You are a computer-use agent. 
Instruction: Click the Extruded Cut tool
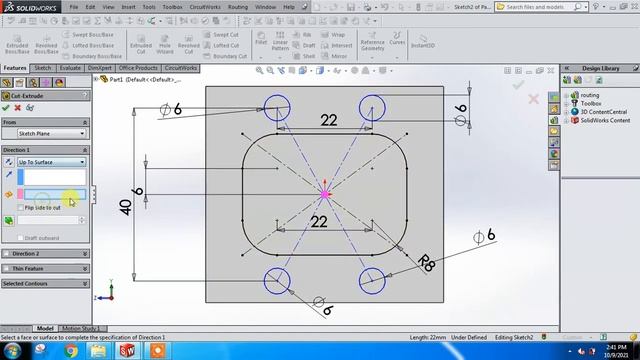click(141, 44)
